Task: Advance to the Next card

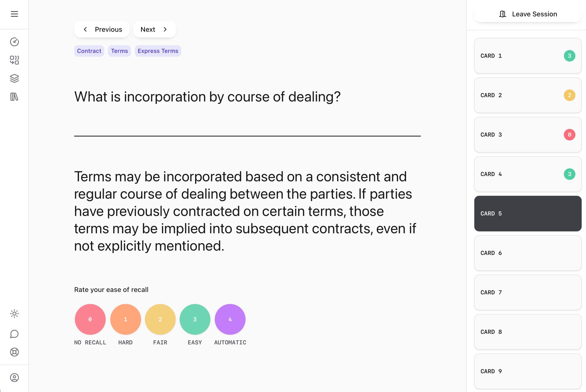Action: [x=154, y=30]
